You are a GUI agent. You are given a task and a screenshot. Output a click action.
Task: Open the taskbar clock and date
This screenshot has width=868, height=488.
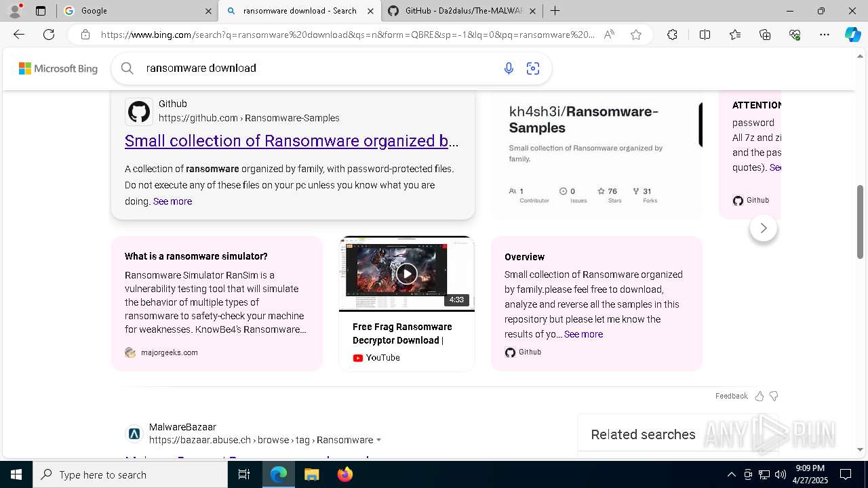810,474
